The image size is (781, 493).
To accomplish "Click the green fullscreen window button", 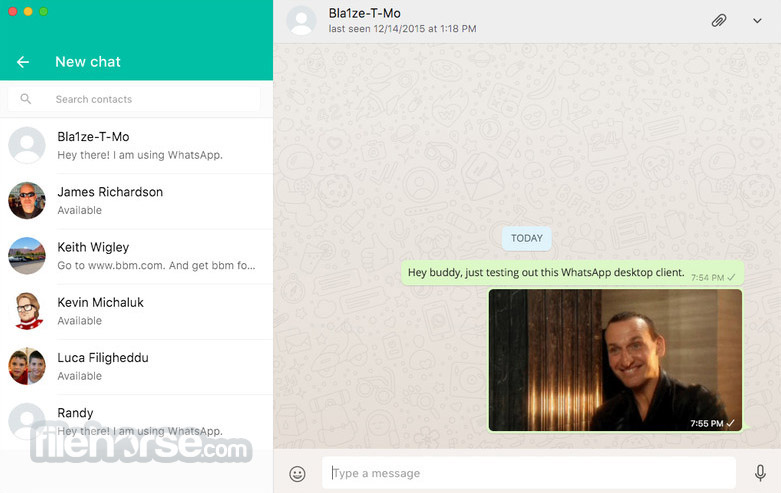I will (43, 11).
